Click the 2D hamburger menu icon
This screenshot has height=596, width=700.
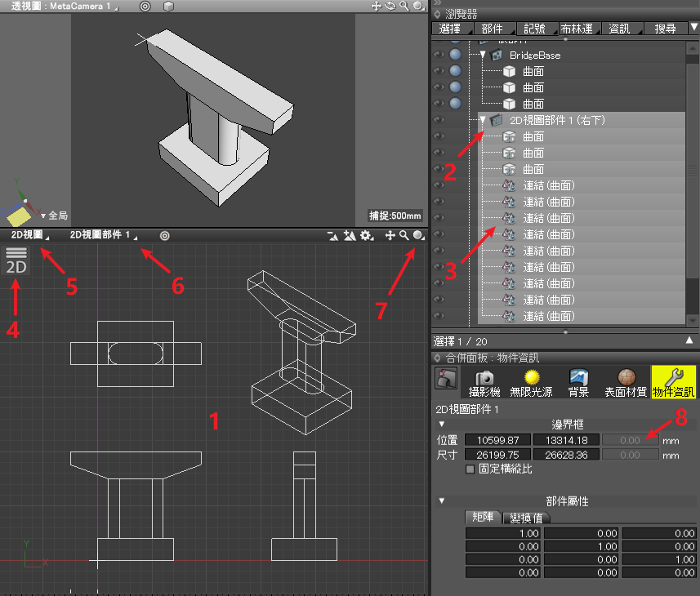pos(16,254)
